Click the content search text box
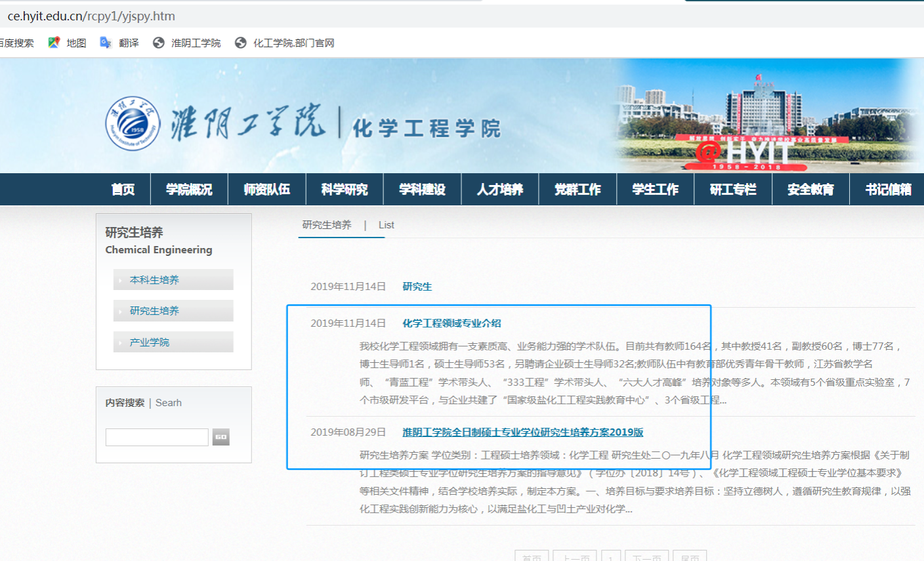Screen dimensions: 924x561 click(157, 437)
